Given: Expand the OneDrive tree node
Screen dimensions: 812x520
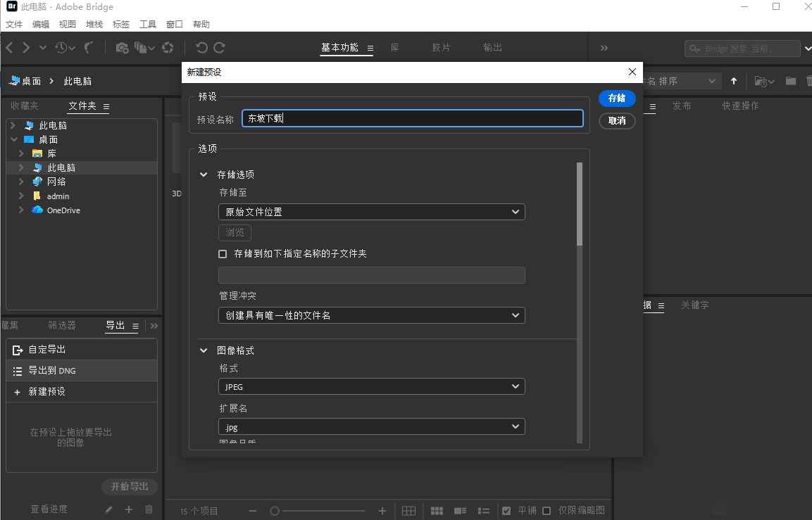Looking at the screenshot, I should coord(21,210).
